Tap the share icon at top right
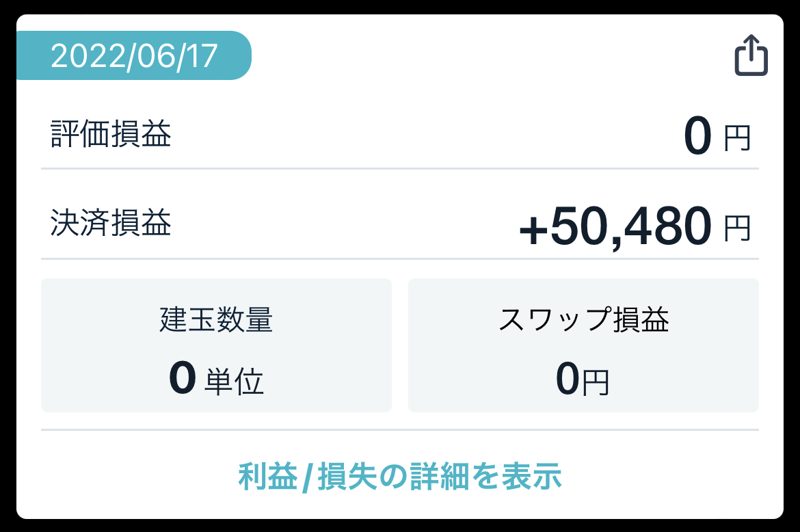The width and height of the screenshot is (800, 532). pyautogui.click(x=751, y=55)
